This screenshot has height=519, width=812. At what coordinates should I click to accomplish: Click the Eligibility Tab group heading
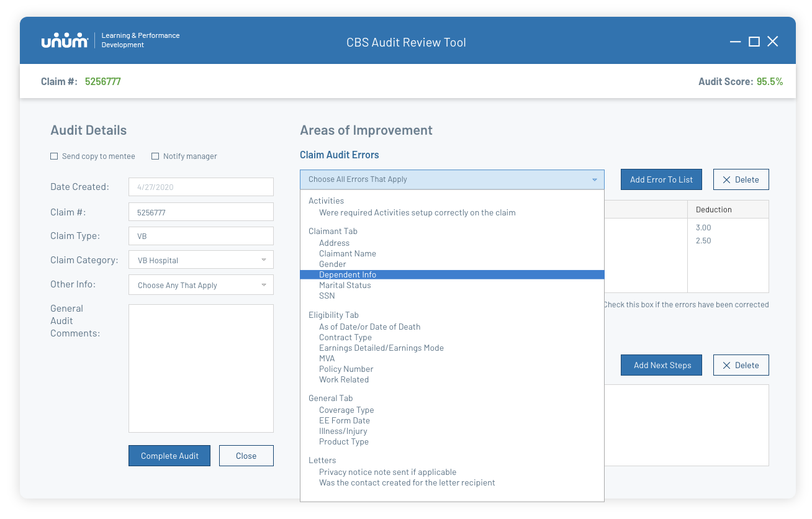point(333,315)
